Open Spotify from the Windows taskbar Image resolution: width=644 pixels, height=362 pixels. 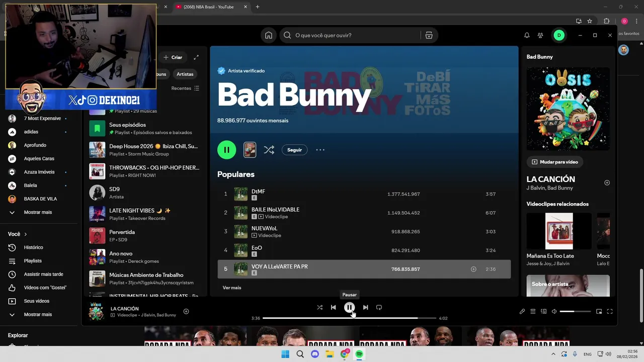(359, 354)
